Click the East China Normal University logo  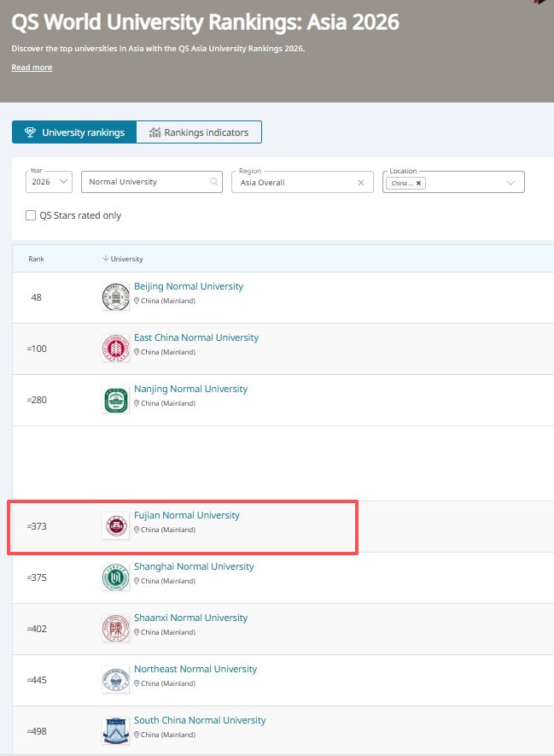tap(115, 349)
